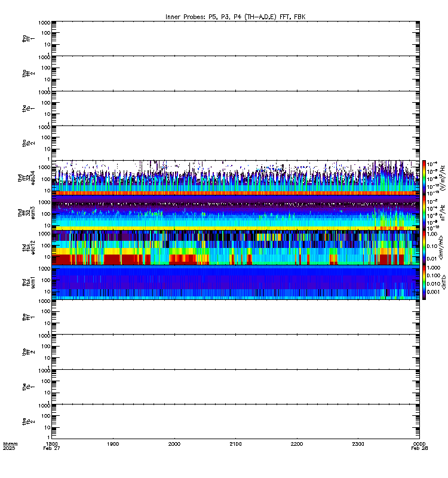Click the edc34 electric field color bar

424,177
